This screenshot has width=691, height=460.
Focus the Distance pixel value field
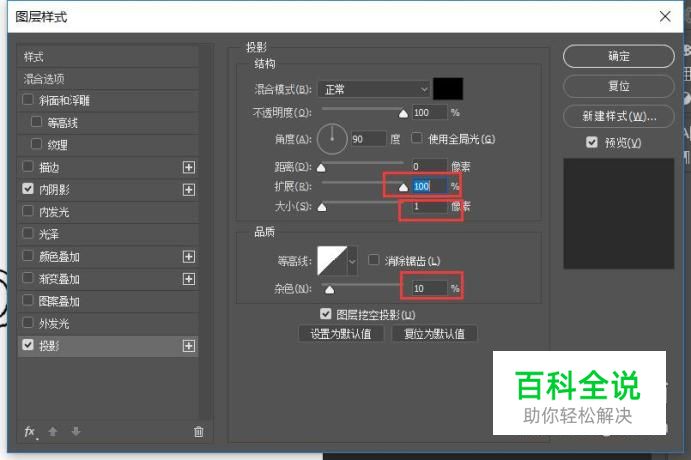point(429,166)
